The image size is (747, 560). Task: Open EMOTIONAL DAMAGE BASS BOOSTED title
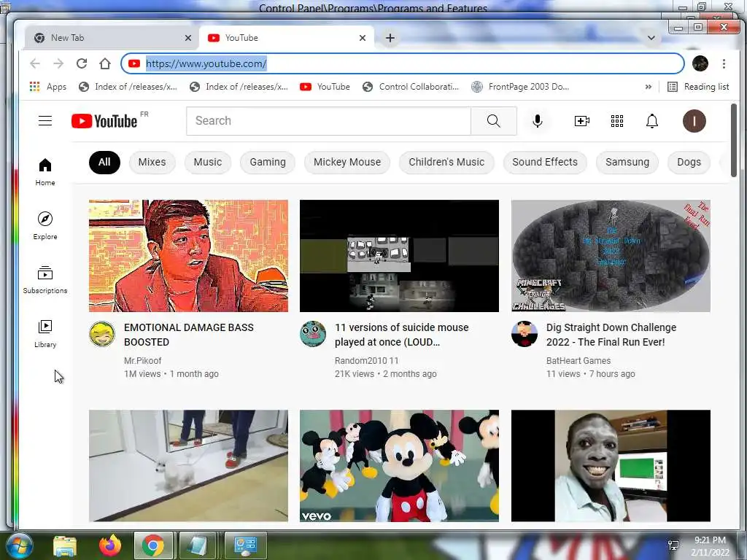click(189, 335)
